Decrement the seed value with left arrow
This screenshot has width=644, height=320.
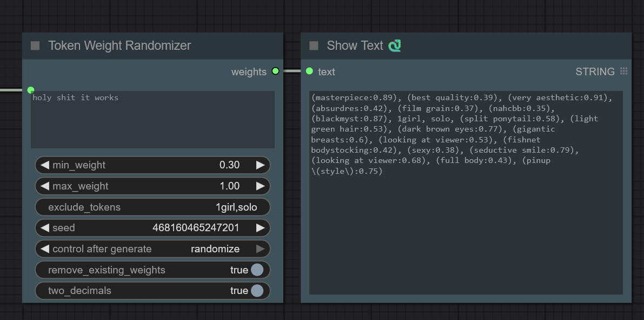point(45,228)
